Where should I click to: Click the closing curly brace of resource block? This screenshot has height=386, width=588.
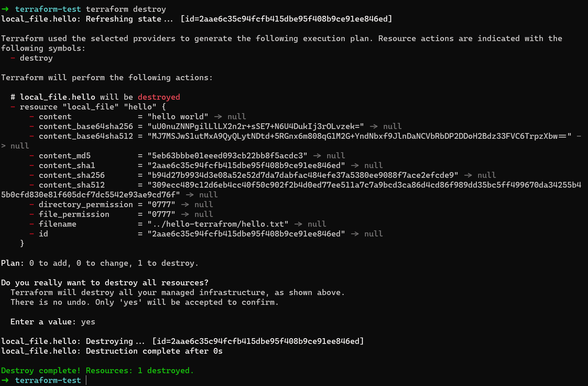[x=22, y=243]
